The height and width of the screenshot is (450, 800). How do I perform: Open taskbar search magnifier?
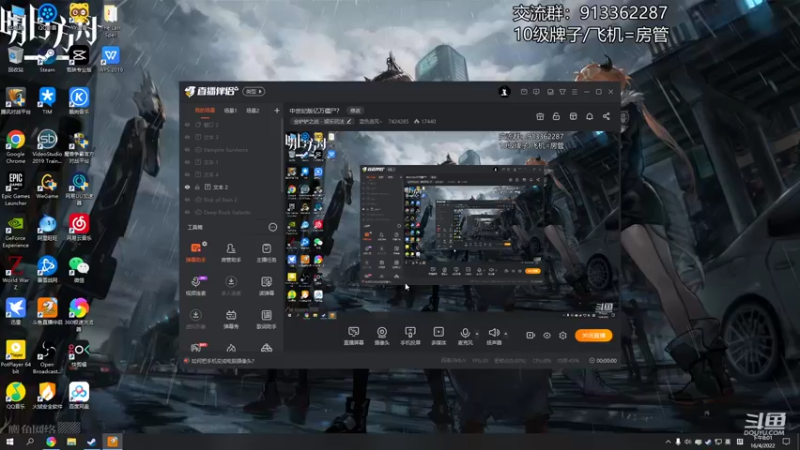[x=30, y=442]
